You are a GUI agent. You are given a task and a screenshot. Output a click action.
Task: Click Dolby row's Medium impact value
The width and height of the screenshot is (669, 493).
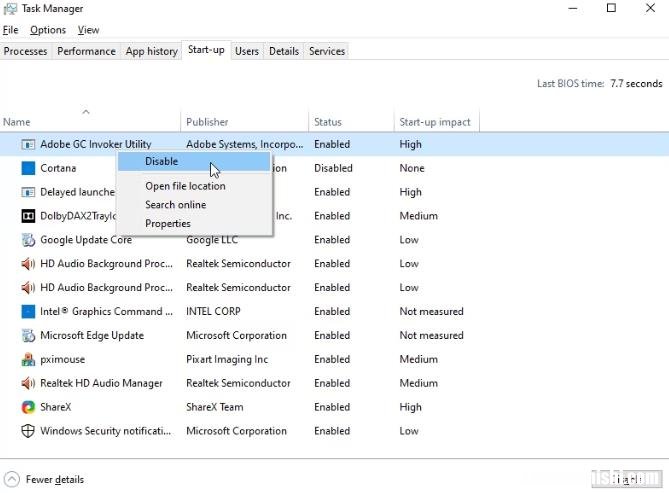click(x=419, y=216)
